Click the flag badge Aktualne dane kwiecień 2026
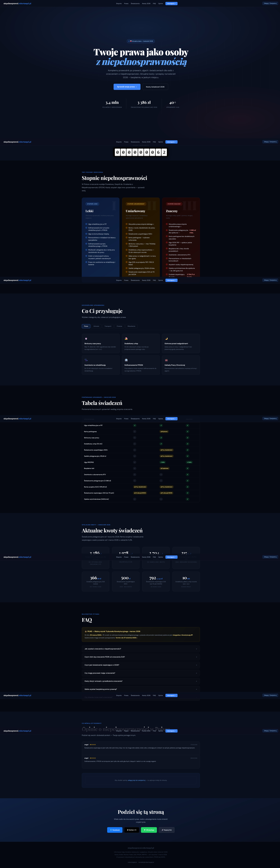The height and width of the screenshot is (868, 280). (x=141, y=41)
